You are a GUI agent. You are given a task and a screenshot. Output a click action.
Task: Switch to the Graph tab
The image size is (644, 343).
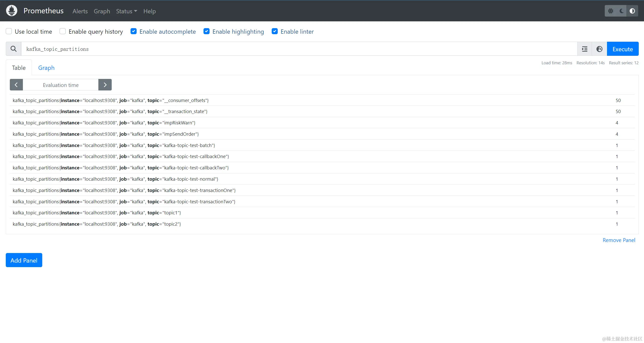click(x=46, y=68)
